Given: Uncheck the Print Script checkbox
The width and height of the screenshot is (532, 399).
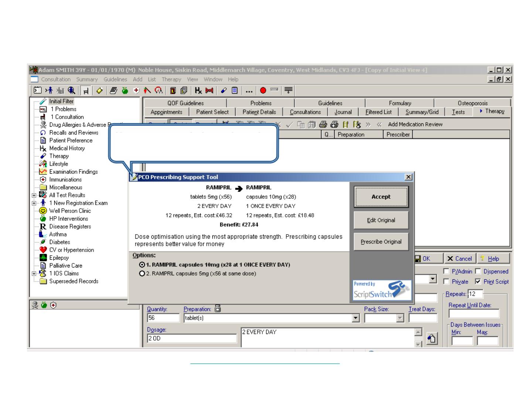Looking at the screenshot, I should click(x=478, y=282).
